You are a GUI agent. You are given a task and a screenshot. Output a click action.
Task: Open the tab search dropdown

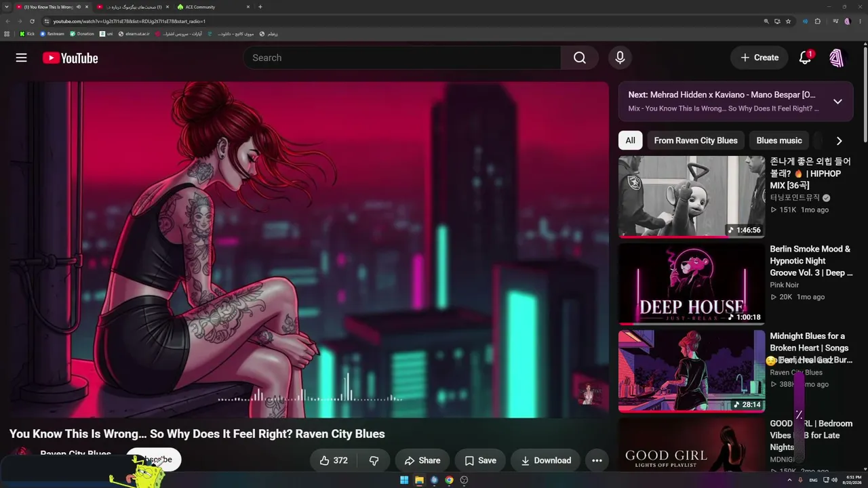pos(7,7)
